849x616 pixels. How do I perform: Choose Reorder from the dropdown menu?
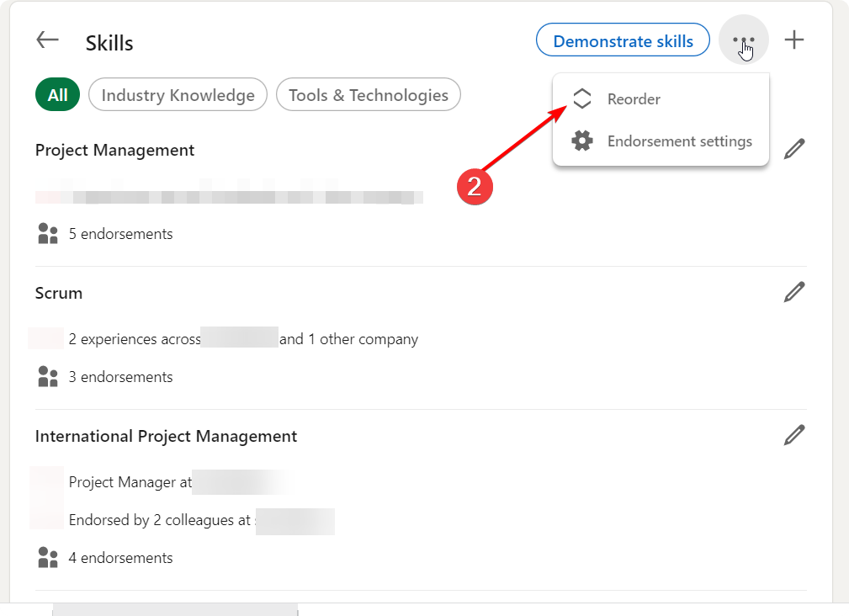pos(634,99)
